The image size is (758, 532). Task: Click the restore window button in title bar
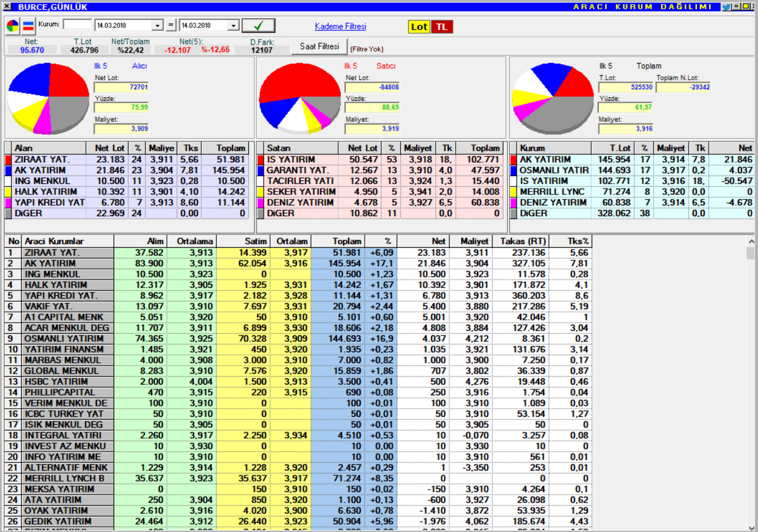745,7
